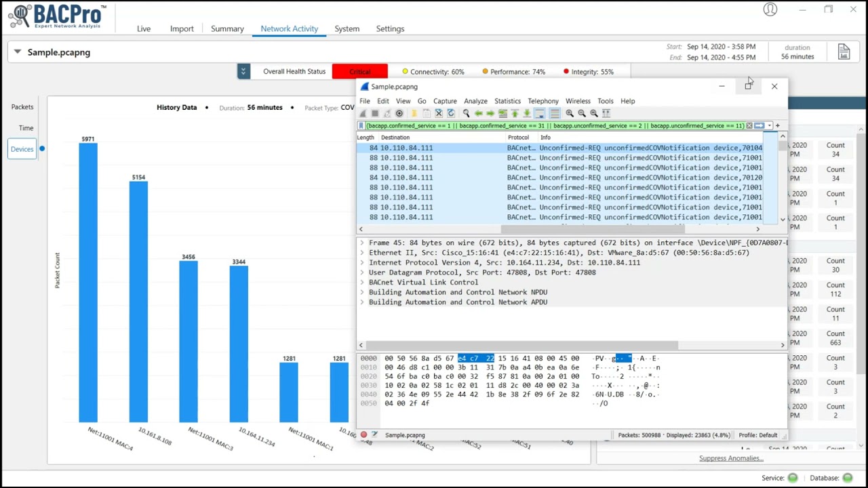This screenshot has width=868, height=488.
Task: Open Wireshark capture options icon
Action: click(399, 113)
